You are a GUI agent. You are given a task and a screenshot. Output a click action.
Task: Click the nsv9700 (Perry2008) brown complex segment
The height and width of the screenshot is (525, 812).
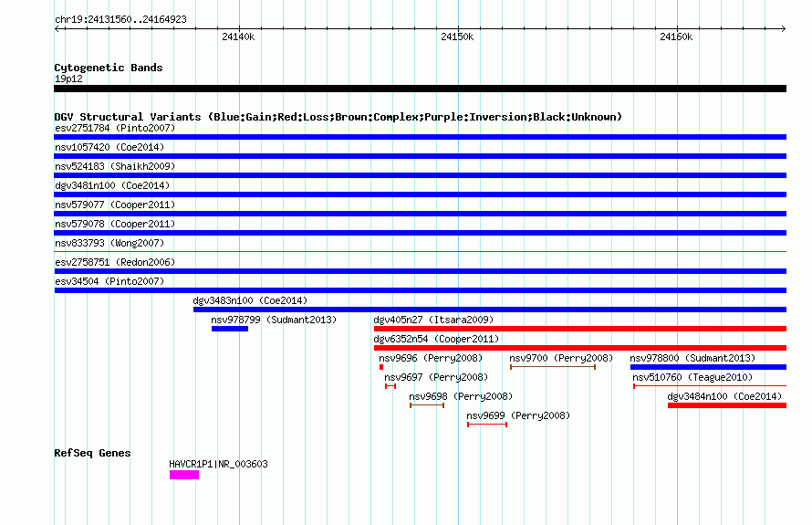(x=553, y=367)
